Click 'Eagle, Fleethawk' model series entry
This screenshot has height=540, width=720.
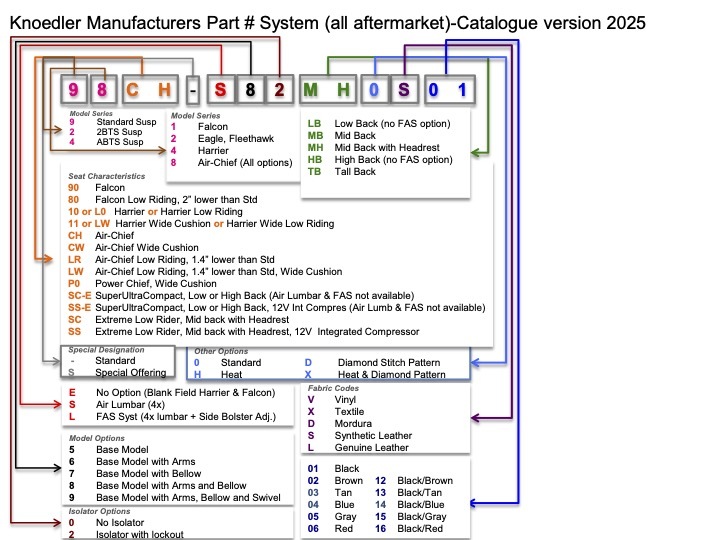[x=222, y=139]
